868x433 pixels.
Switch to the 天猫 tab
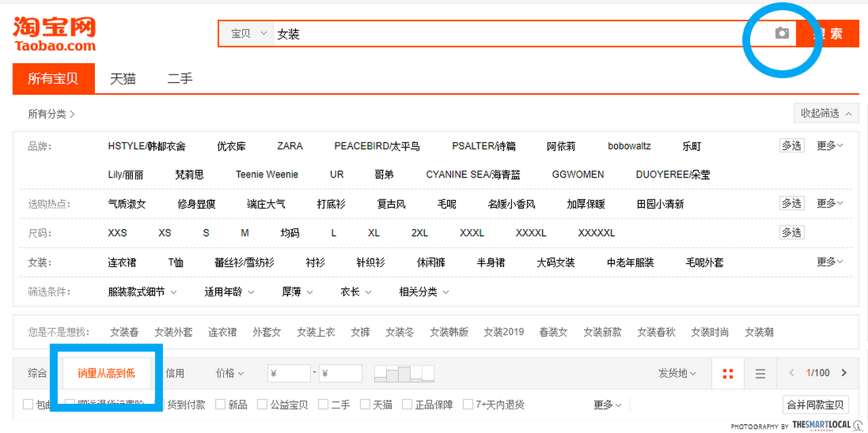pos(123,79)
